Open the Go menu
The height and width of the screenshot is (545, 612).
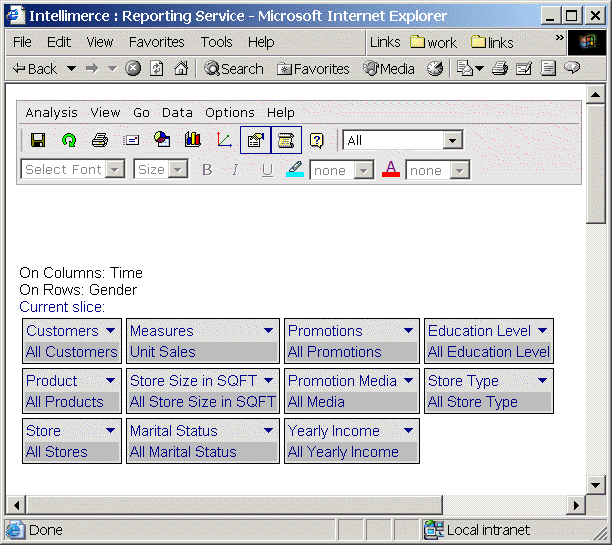(x=141, y=112)
